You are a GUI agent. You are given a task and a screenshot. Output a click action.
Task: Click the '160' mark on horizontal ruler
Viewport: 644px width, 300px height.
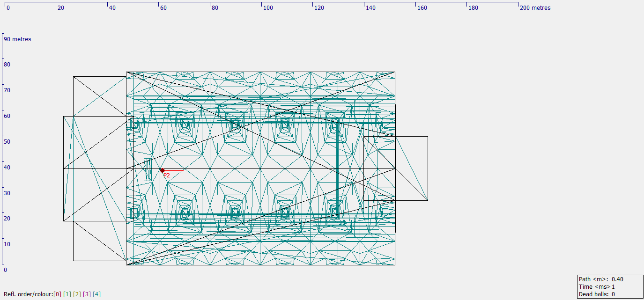point(422,8)
